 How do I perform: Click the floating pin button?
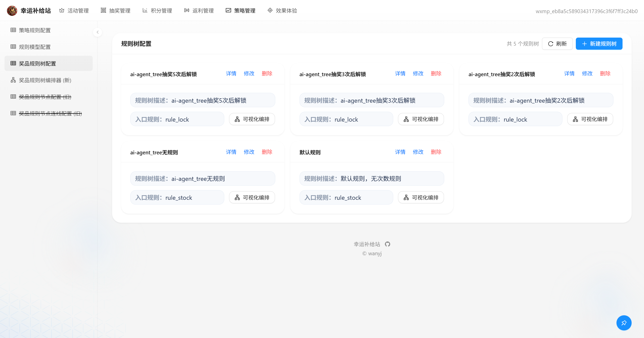pyautogui.click(x=624, y=323)
